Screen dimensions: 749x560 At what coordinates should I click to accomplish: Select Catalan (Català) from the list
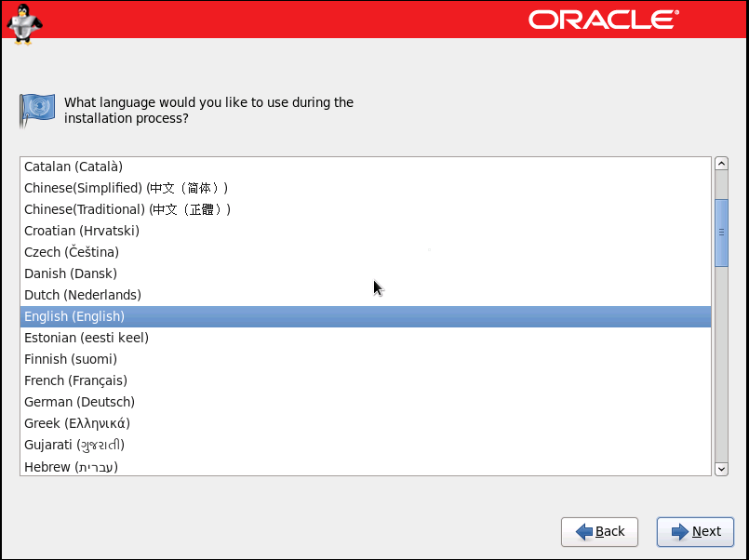point(74,167)
